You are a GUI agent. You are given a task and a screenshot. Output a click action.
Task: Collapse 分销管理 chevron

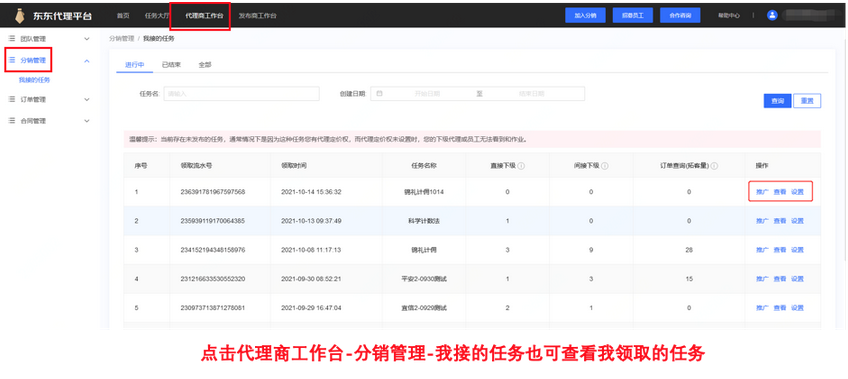tap(87, 61)
